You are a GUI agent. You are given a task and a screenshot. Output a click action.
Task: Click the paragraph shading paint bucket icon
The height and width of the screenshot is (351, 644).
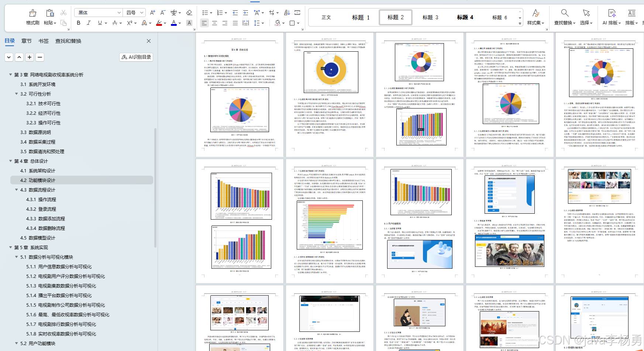(x=278, y=23)
